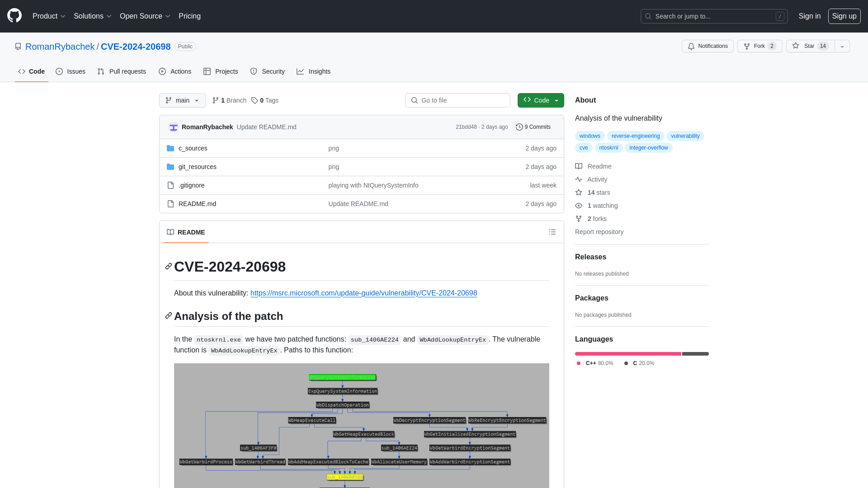Image resolution: width=868 pixels, height=488 pixels.
Task: Click the Sign up button
Action: point(844,16)
